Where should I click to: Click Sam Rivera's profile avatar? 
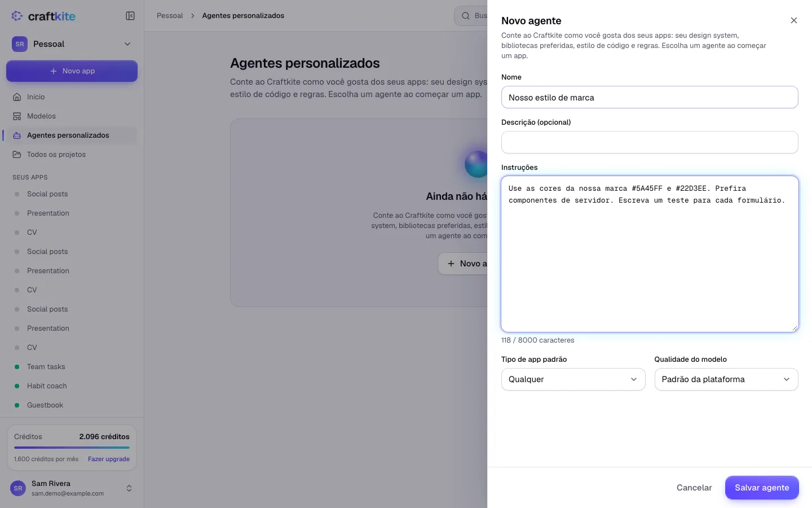pos(18,488)
